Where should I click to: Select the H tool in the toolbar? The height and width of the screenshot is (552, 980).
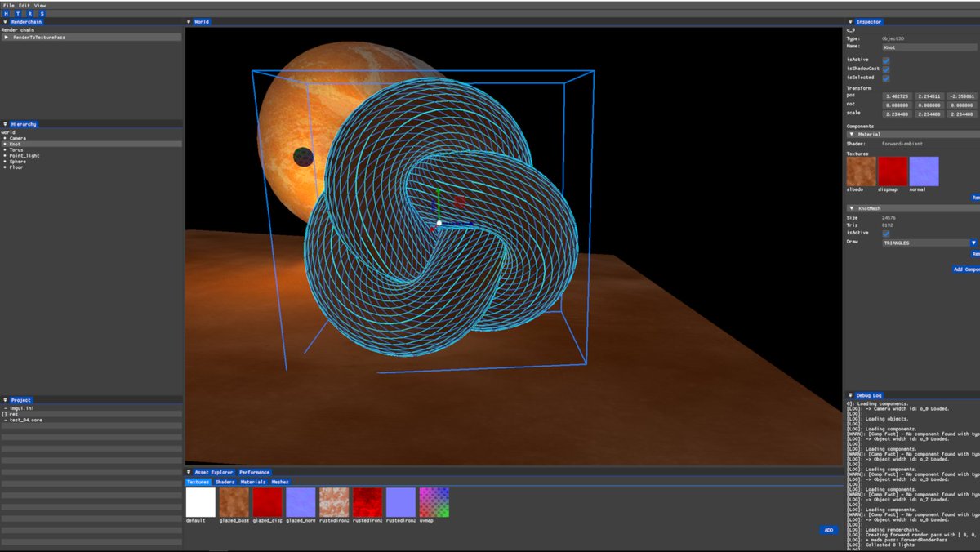7,14
